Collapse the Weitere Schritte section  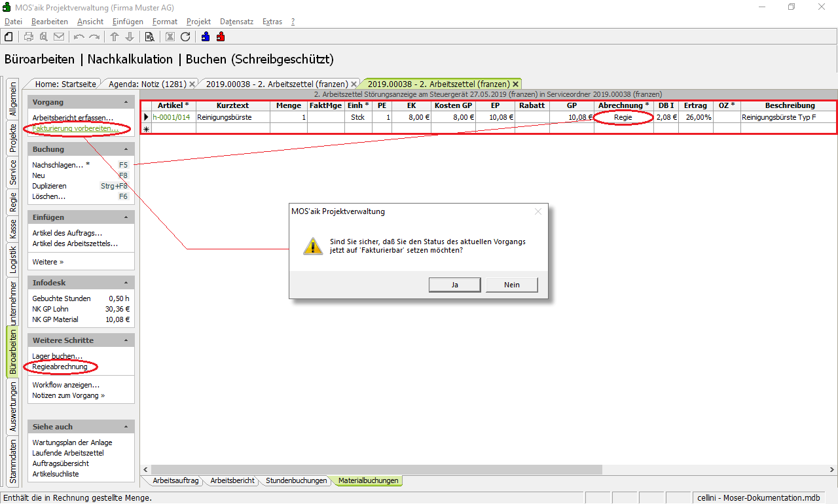(x=126, y=341)
